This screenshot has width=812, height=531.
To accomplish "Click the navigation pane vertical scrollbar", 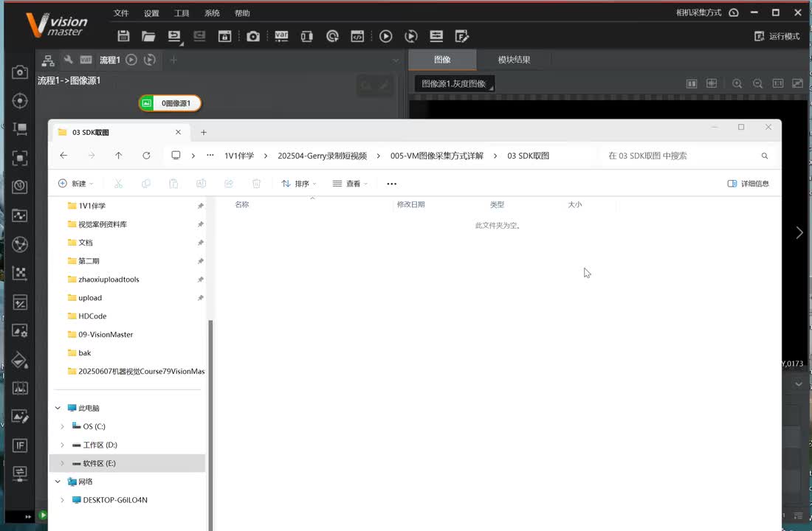I will pyautogui.click(x=211, y=424).
